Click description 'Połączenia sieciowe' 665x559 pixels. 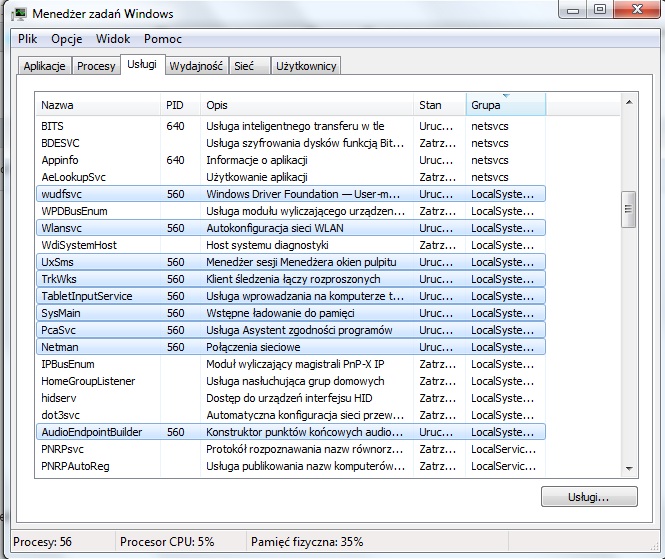click(253, 347)
